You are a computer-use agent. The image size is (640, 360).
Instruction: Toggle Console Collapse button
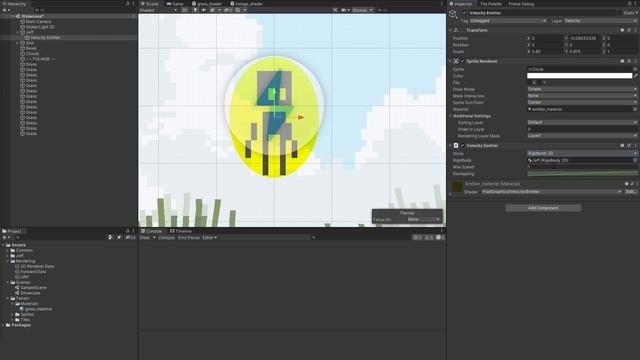(x=166, y=238)
